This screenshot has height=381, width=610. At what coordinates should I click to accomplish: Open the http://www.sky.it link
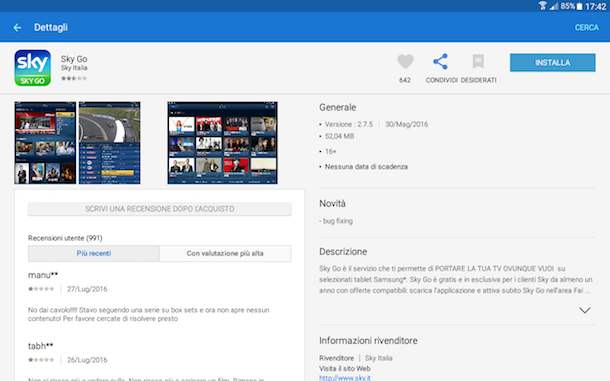tap(345, 377)
